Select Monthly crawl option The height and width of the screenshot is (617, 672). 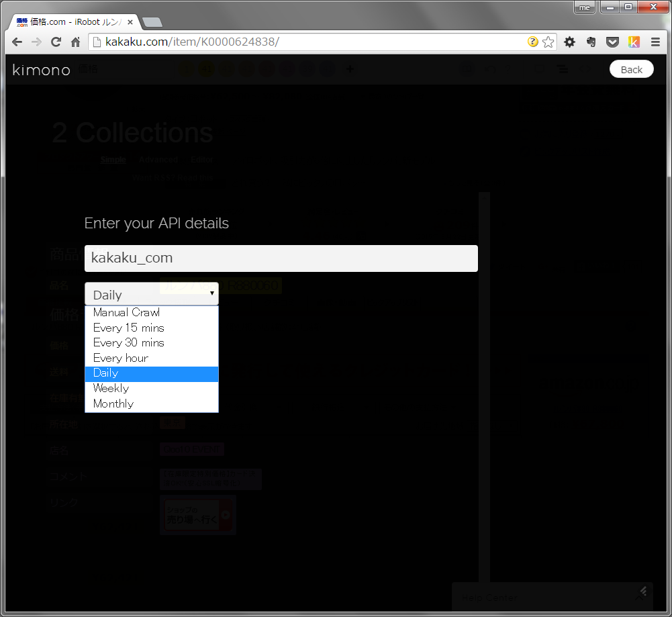click(152, 404)
